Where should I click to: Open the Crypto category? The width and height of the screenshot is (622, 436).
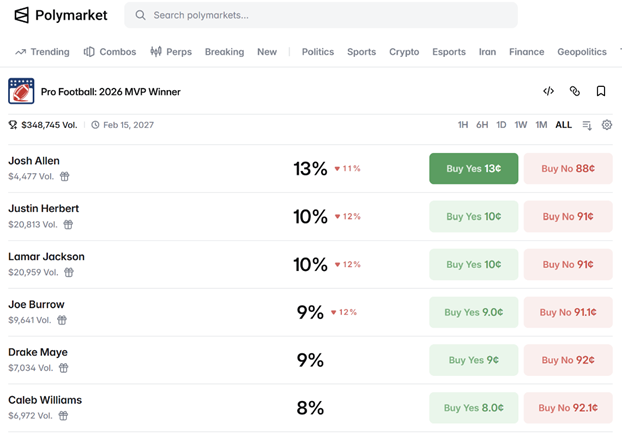point(404,52)
